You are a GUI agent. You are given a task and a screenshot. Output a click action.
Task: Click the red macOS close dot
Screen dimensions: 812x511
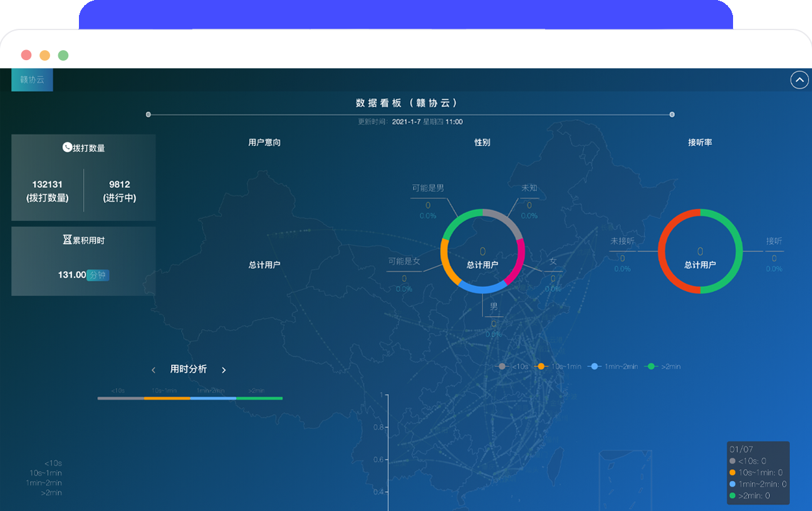[x=26, y=55]
